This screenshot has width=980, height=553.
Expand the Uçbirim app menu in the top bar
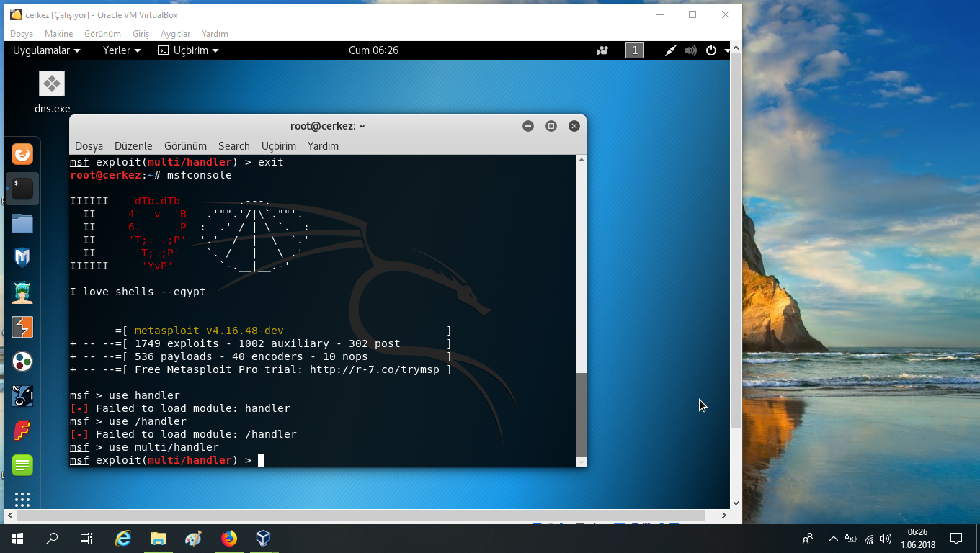[x=188, y=50]
